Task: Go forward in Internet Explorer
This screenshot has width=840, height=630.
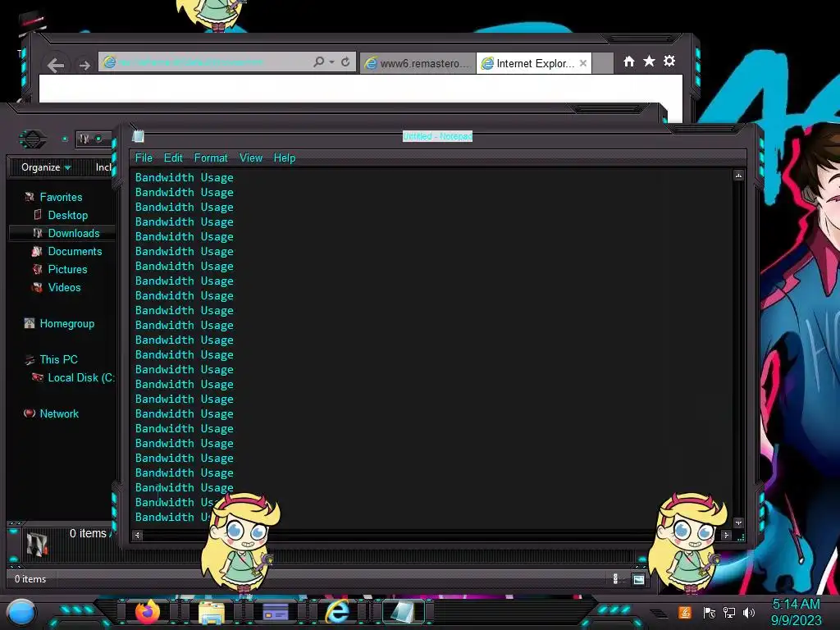Action: tap(84, 66)
